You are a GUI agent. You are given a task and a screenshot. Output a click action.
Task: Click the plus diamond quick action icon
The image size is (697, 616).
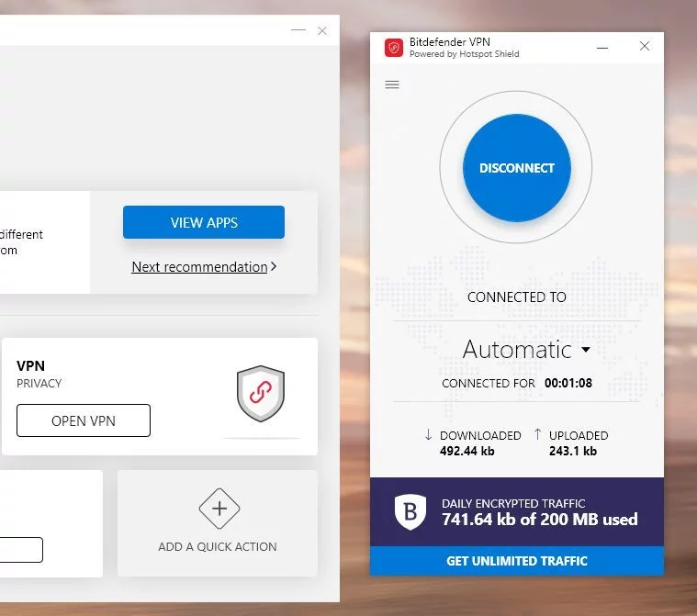pyautogui.click(x=219, y=509)
